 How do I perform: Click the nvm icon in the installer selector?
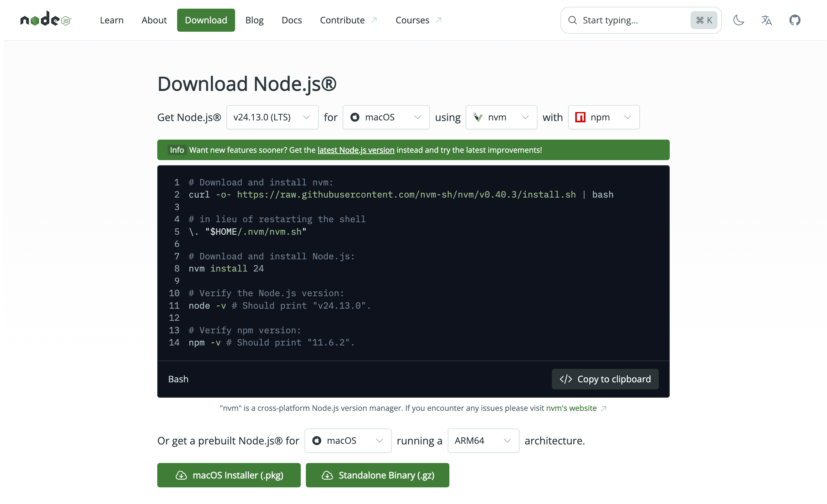point(478,117)
